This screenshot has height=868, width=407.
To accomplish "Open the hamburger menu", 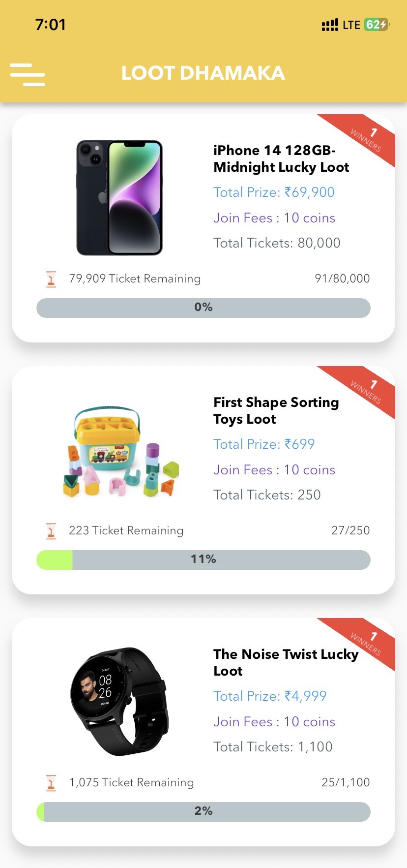I will point(28,74).
